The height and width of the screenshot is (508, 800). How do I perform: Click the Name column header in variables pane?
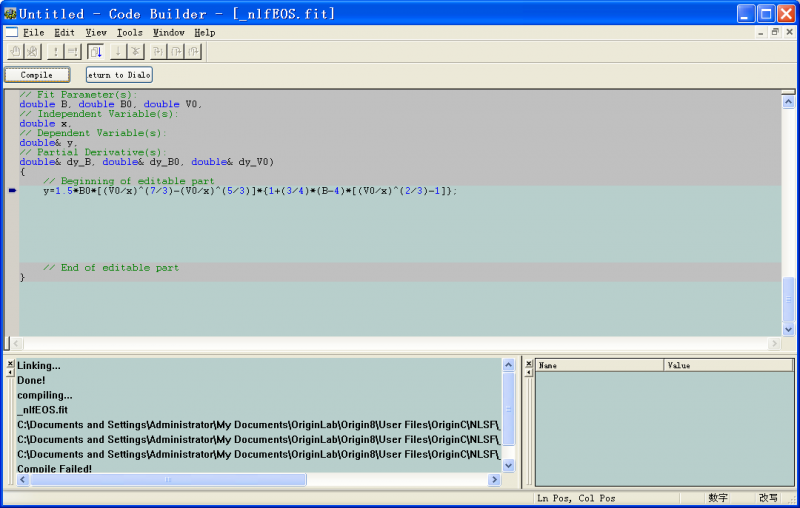[599, 366]
